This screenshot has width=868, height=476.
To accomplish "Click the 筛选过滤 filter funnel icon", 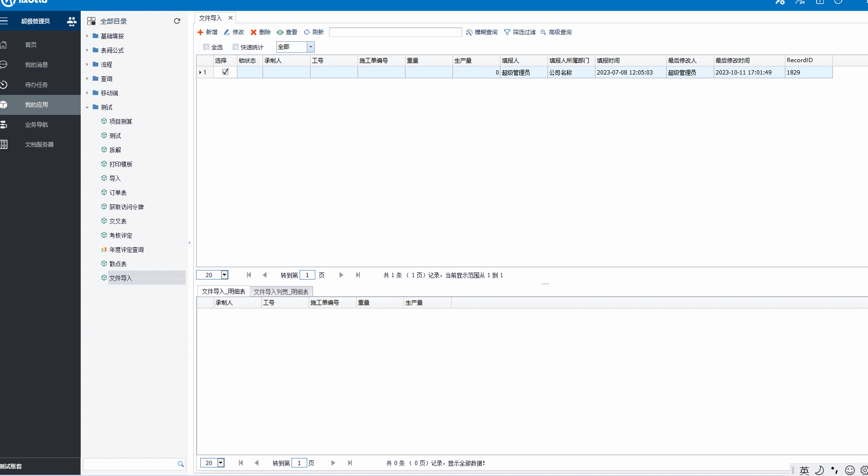I will 507,32.
